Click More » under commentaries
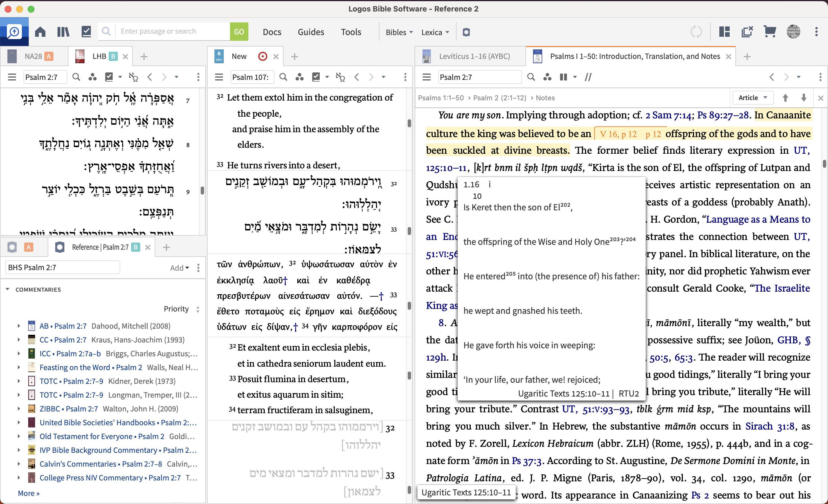828x504 pixels. 28,493
